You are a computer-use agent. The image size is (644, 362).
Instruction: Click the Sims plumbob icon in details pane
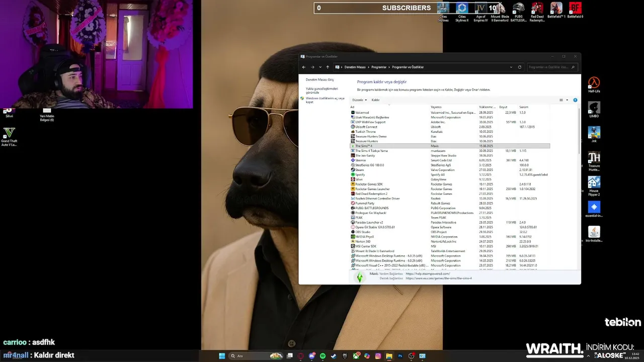pos(360,277)
